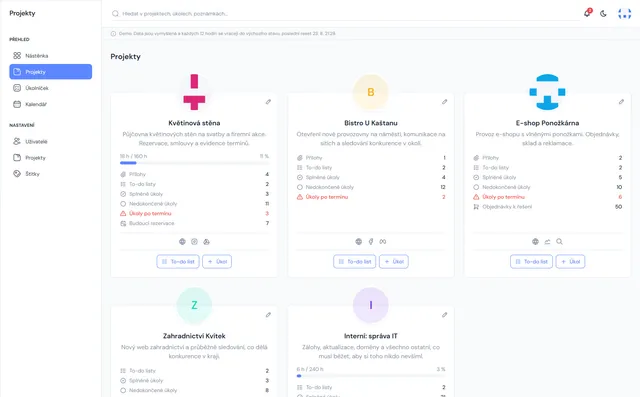This screenshot has width=640, height=397.
Task: Open the website globe link on E-shop Ponožkárna card
Action: tap(535, 242)
